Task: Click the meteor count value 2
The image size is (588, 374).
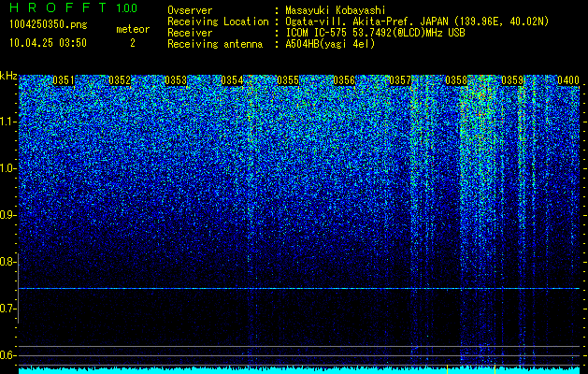Action: (x=133, y=44)
